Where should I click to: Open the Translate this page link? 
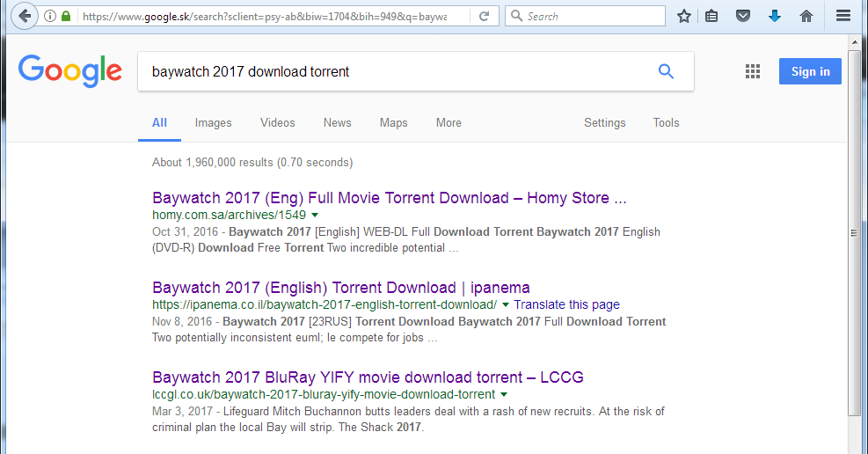click(x=566, y=304)
